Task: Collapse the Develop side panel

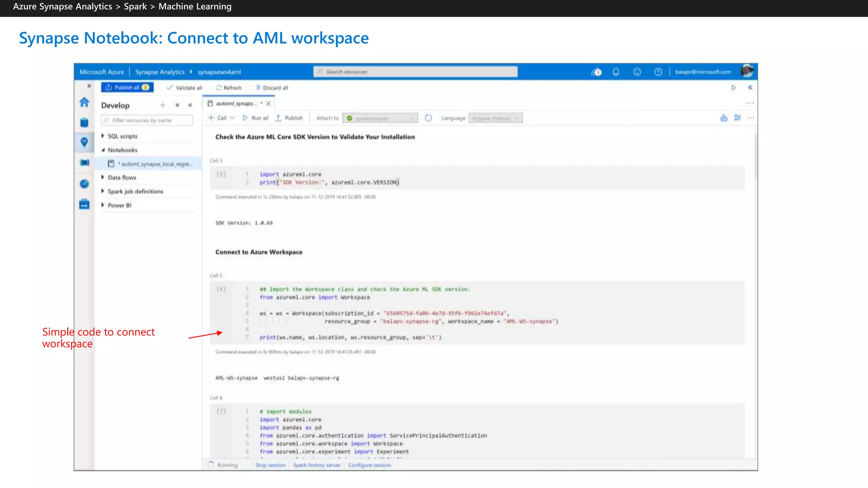Action: (190, 105)
